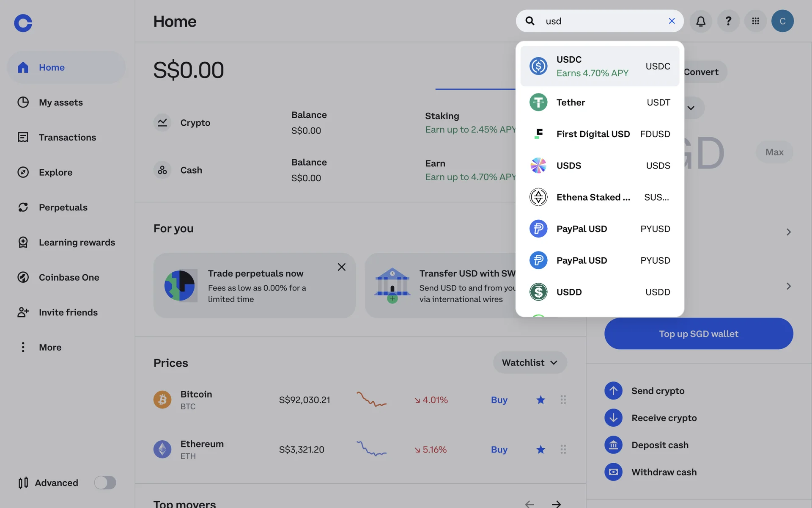Toggle Bitcoin watchlist star
The width and height of the screenshot is (812, 508).
click(540, 400)
